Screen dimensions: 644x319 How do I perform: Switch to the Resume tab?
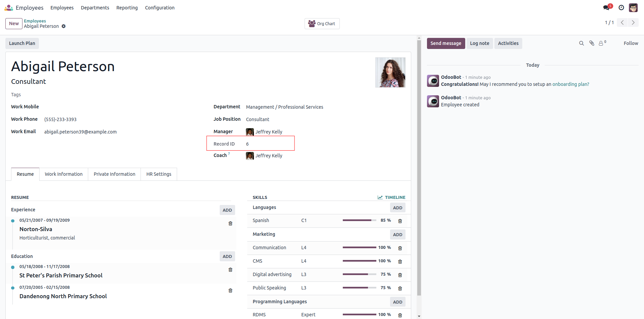coord(25,174)
